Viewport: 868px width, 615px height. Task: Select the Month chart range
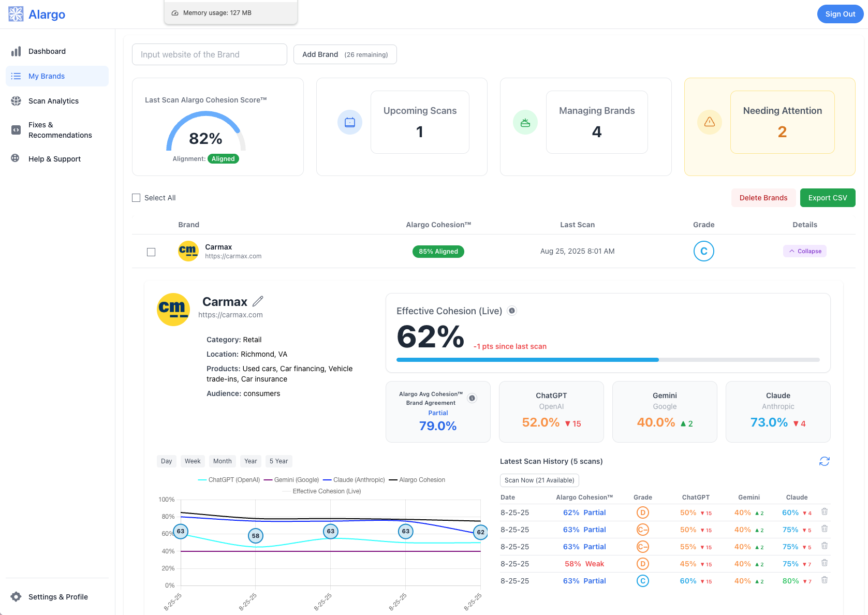[x=222, y=461]
